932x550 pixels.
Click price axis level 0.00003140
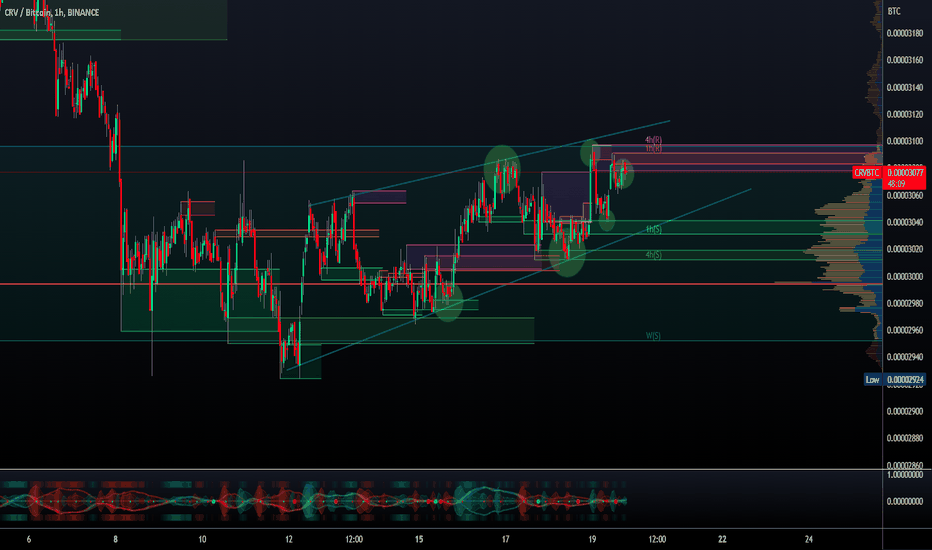(905, 87)
